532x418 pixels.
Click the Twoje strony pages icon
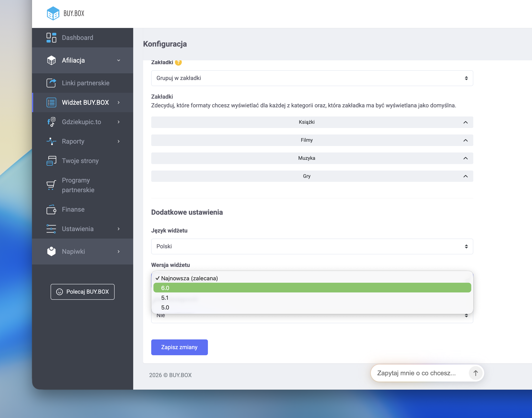51,161
